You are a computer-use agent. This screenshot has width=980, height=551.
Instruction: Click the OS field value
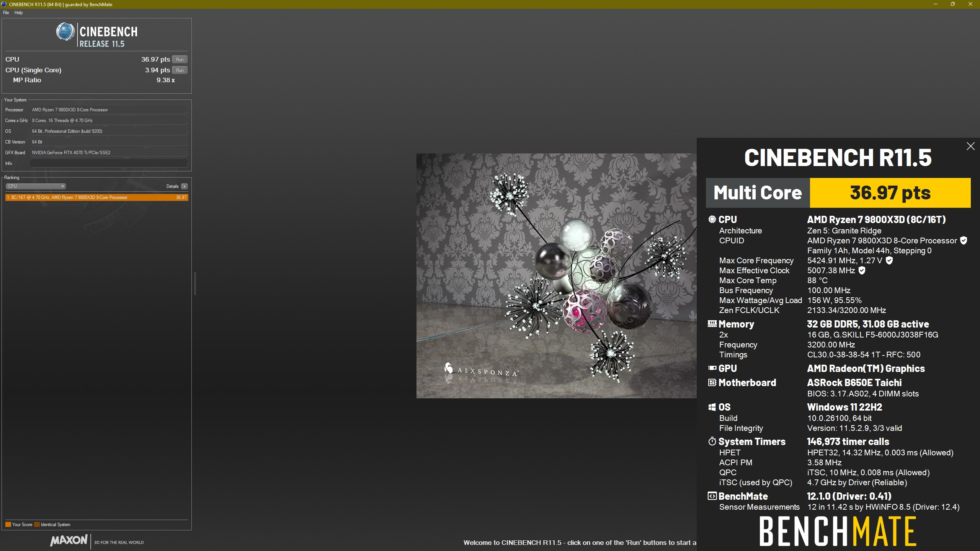(109, 131)
